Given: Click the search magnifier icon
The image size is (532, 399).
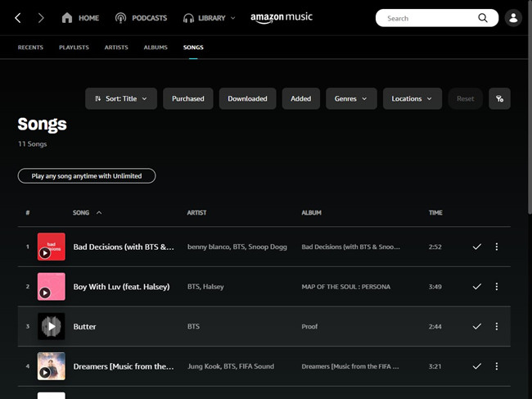Looking at the screenshot, I should pyautogui.click(x=482, y=18).
